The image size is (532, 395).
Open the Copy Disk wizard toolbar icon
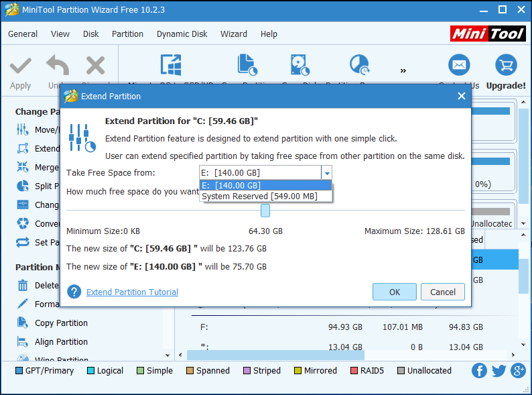300,64
